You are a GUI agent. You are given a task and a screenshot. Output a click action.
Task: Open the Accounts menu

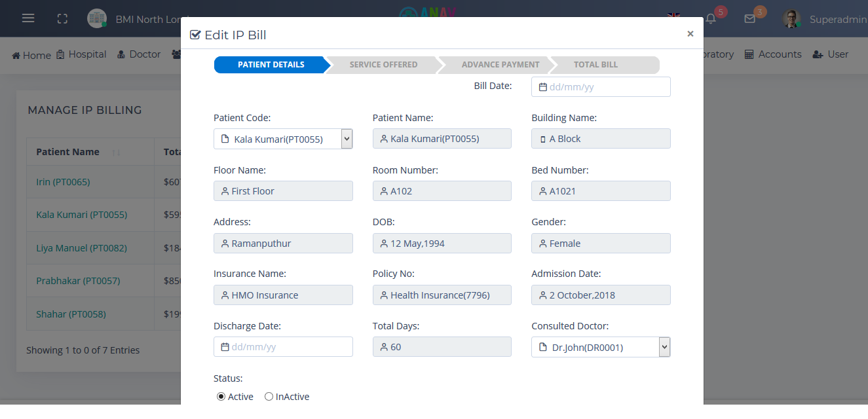coord(773,54)
